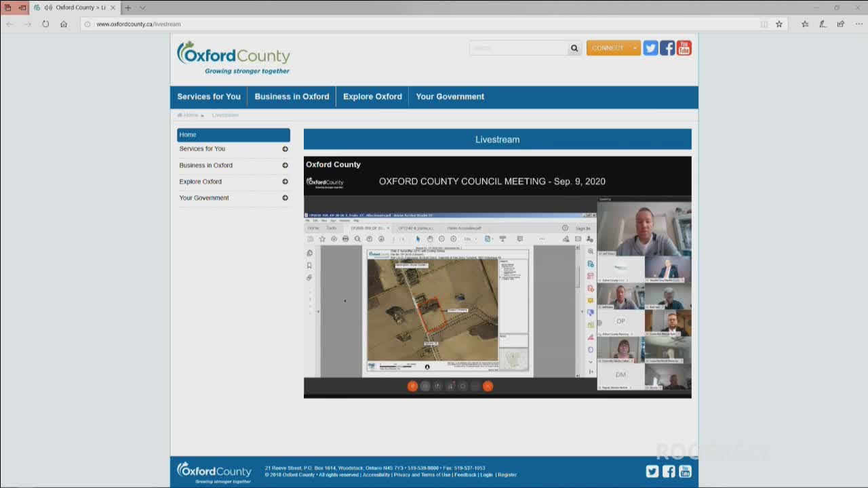Open the CONNECT dropdown arrow

pyautogui.click(x=635, y=48)
